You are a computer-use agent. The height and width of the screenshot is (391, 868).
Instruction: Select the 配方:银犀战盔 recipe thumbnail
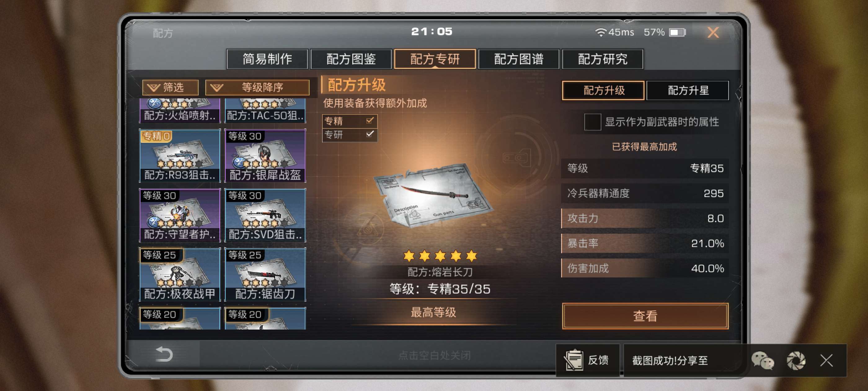tap(265, 155)
